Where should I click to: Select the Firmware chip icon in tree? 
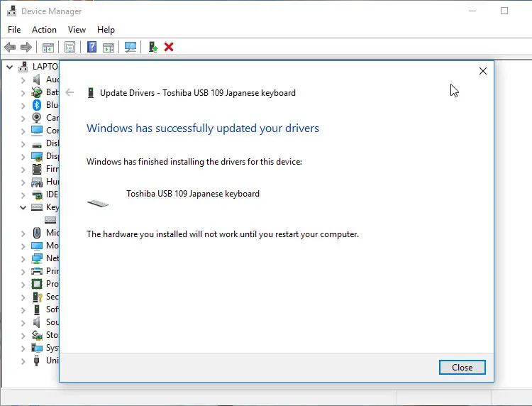pyautogui.click(x=37, y=169)
